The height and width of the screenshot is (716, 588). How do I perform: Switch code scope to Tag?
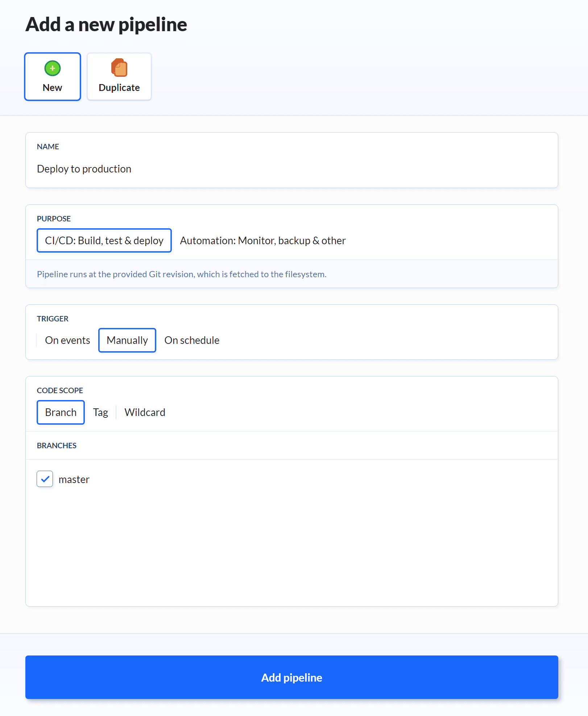tap(100, 412)
